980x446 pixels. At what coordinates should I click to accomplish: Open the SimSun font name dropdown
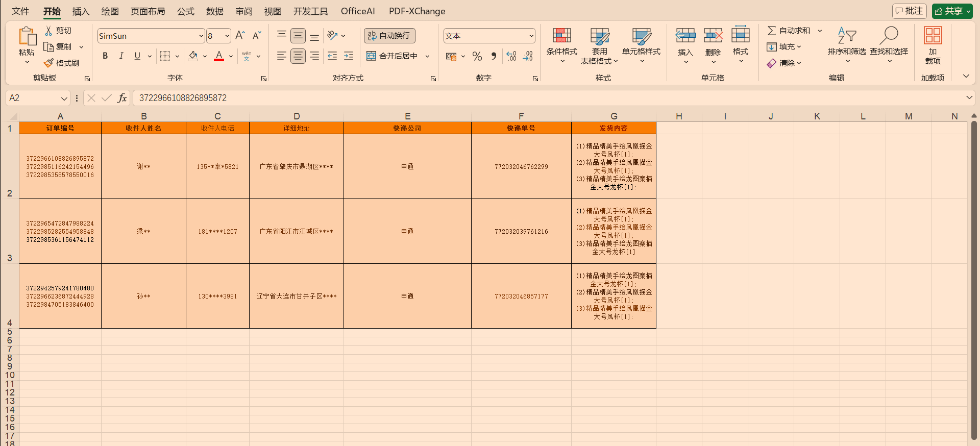201,36
